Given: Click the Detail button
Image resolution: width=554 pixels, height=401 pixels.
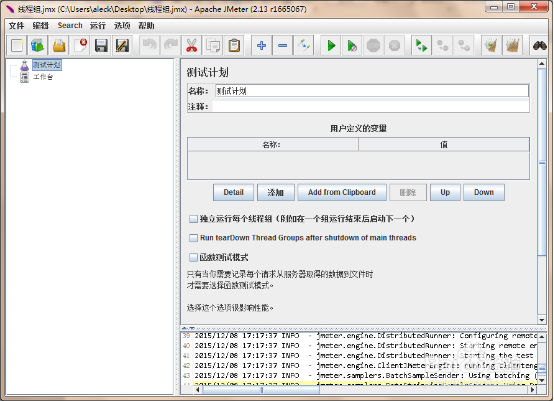Looking at the screenshot, I should coord(234,192).
